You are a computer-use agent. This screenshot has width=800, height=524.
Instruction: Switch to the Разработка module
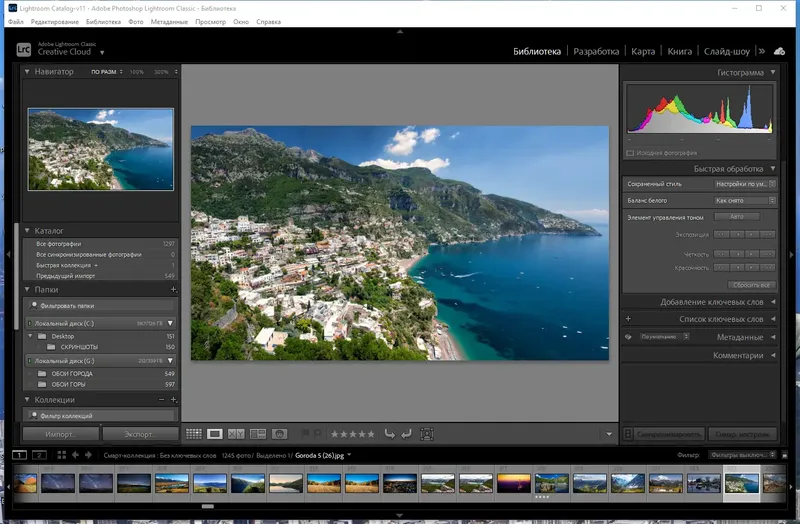(x=596, y=51)
